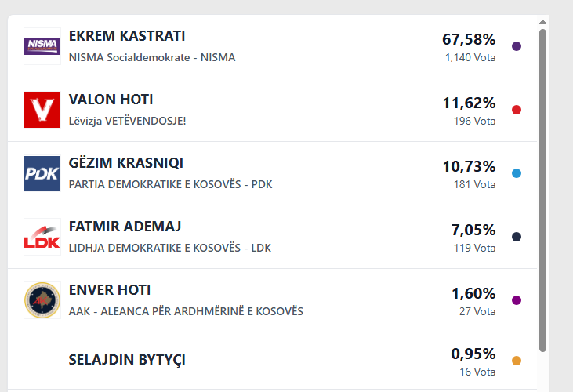Click the magenta dot beside Enver Hoti
Viewport: 573px width, 392px height.
517,300
